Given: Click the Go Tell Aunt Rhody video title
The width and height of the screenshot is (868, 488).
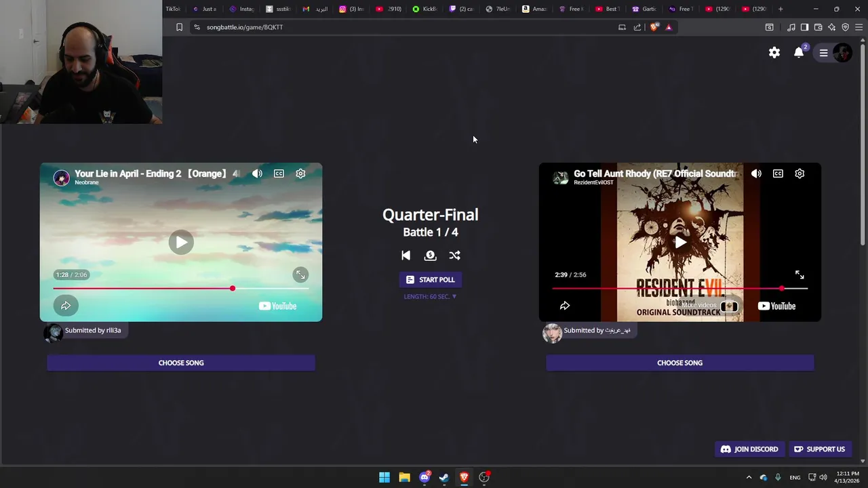Looking at the screenshot, I should coord(656,174).
